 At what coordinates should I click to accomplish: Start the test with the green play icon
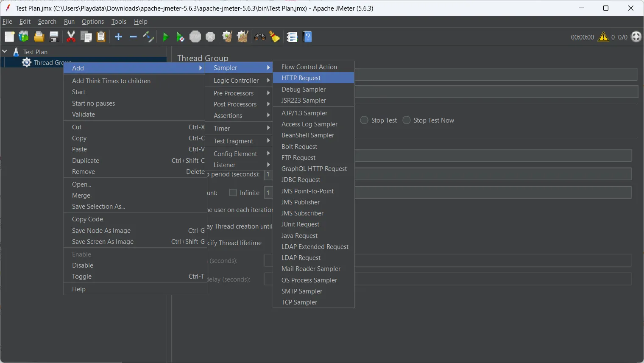pos(166,37)
